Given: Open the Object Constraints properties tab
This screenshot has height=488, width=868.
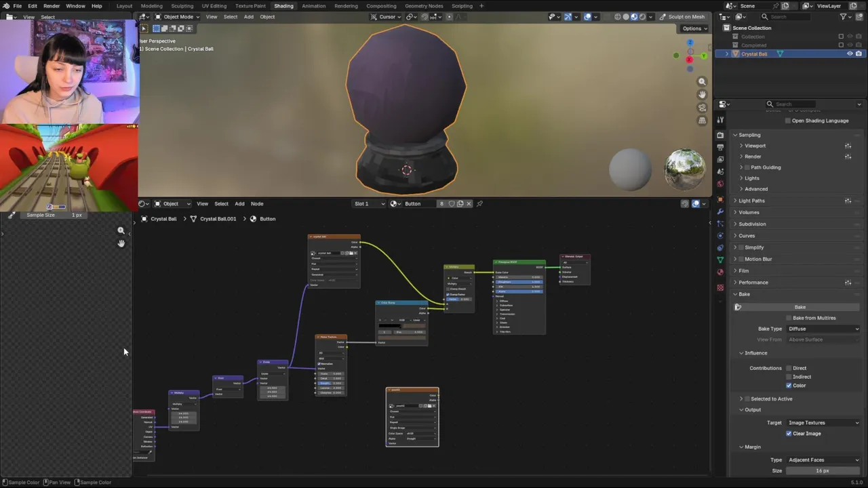Looking at the screenshot, I should (x=720, y=248).
